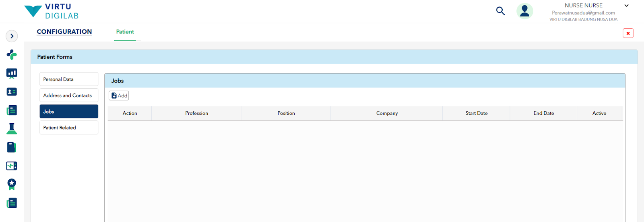
Task: Click the Position column header
Action: [286, 113]
